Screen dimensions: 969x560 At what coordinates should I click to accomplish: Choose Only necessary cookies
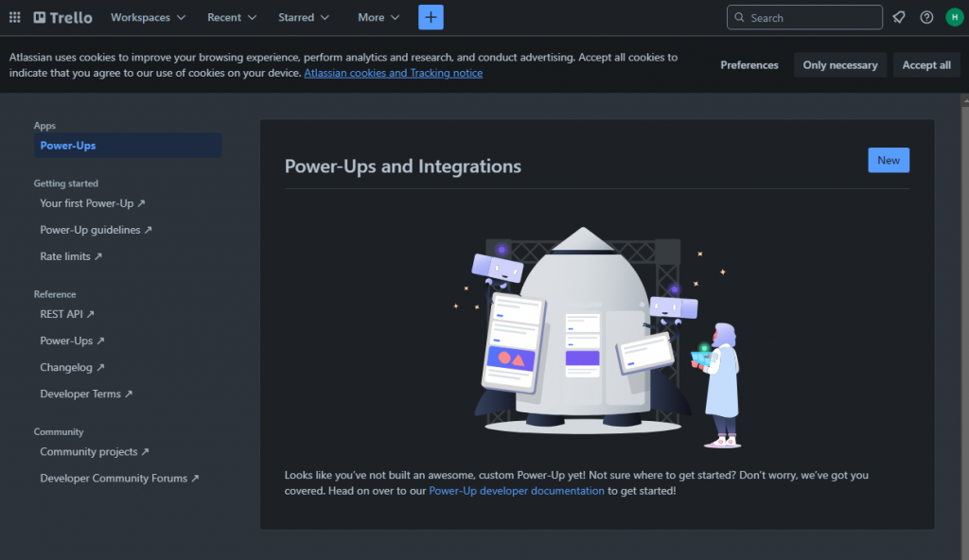pyautogui.click(x=840, y=65)
